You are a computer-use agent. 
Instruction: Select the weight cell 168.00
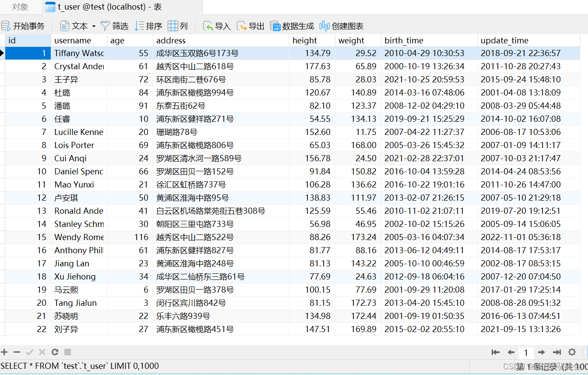[x=358, y=145]
